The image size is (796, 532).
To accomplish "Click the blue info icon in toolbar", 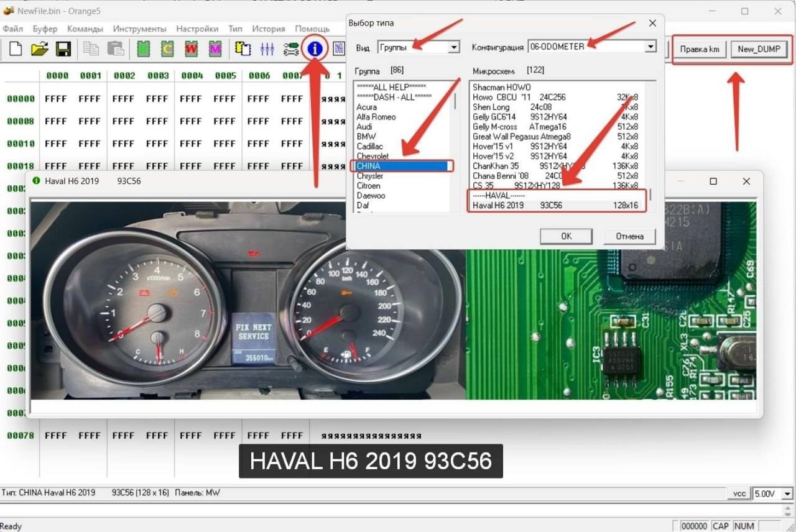I will coord(315,48).
